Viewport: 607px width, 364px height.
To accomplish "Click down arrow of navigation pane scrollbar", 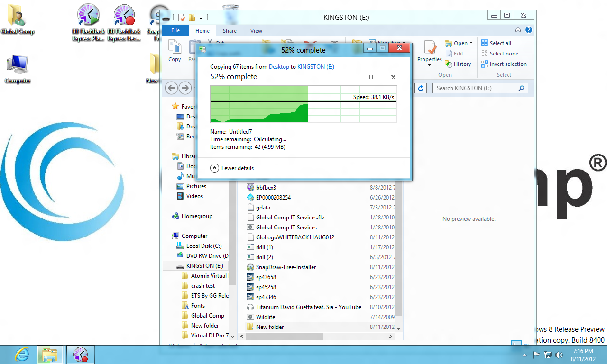I will [232, 336].
